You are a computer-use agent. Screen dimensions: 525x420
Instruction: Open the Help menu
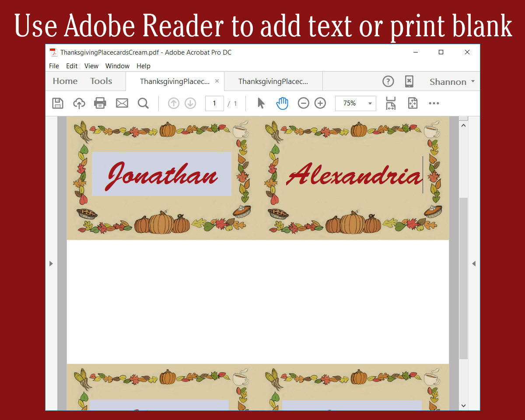point(143,66)
